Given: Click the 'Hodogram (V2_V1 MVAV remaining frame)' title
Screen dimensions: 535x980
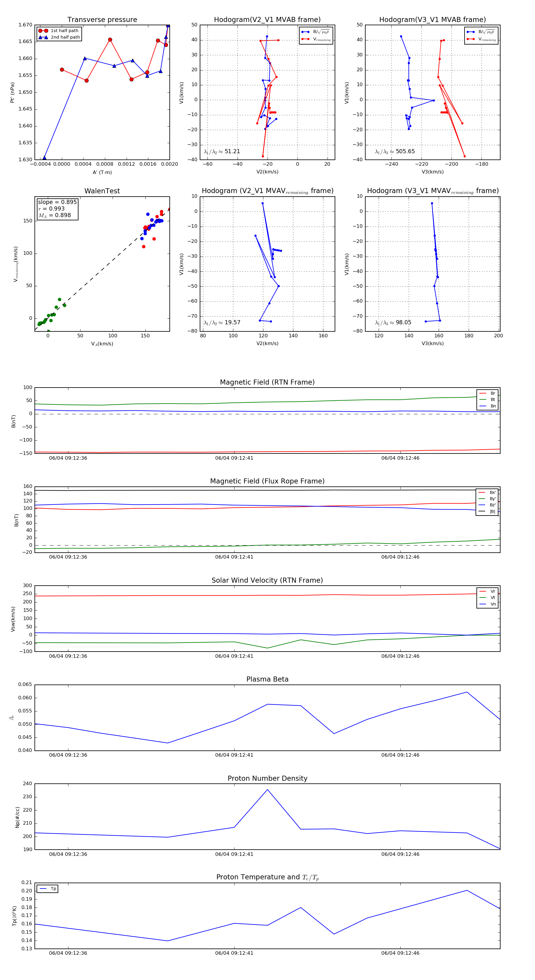Looking at the screenshot, I should [x=267, y=191].
